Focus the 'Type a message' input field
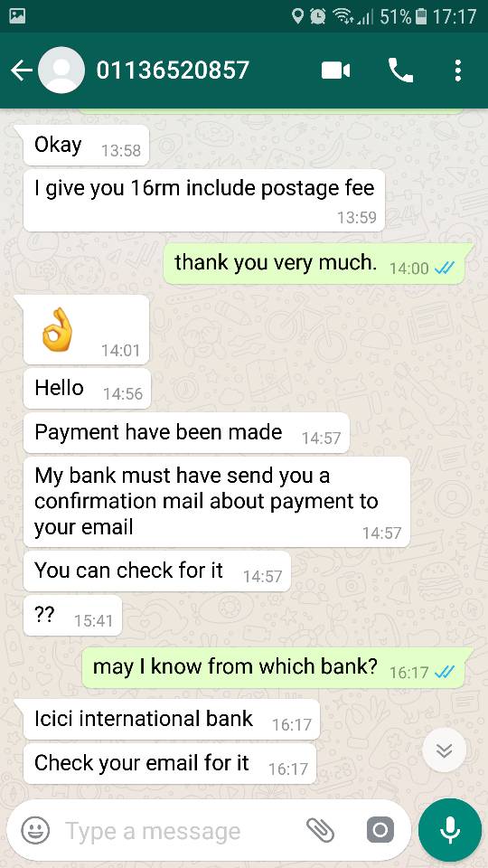488x868 pixels. click(x=183, y=831)
